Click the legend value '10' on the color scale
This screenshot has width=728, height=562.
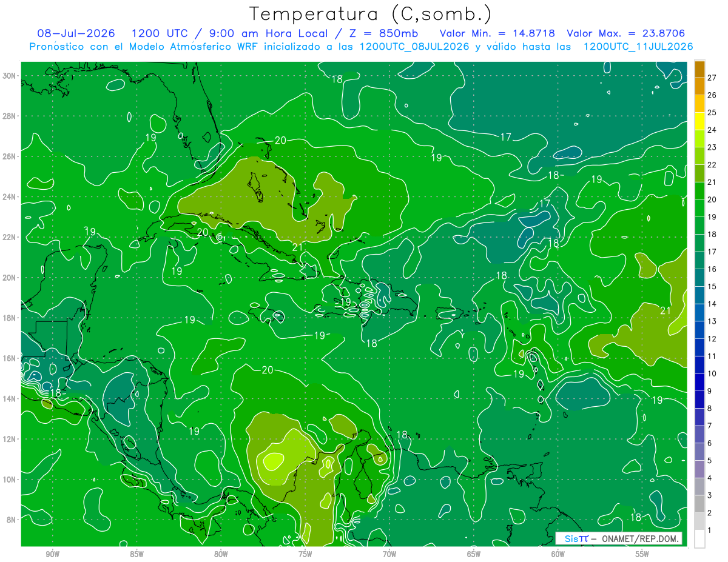(712, 373)
